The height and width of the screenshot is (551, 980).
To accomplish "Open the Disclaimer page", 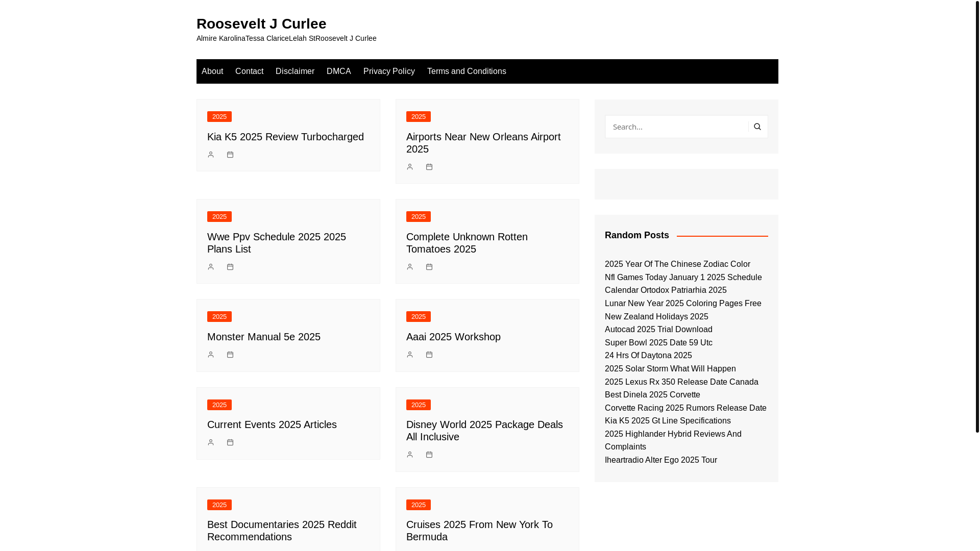I will point(295,71).
